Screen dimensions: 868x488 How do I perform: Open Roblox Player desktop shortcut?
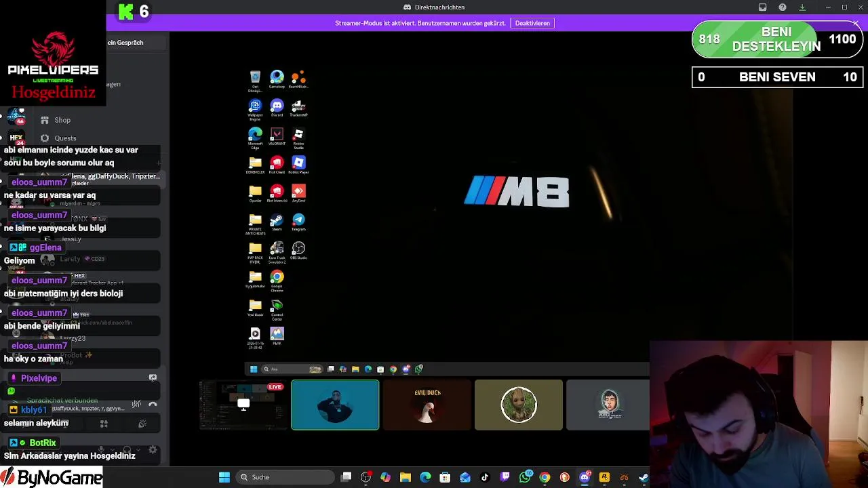pos(298,165)
